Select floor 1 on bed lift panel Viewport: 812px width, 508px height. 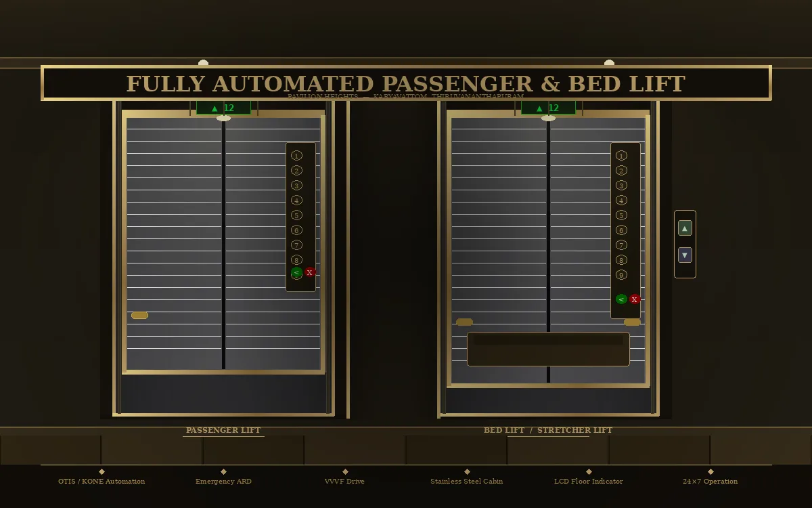pyautogui.click(x=621, y=156)
